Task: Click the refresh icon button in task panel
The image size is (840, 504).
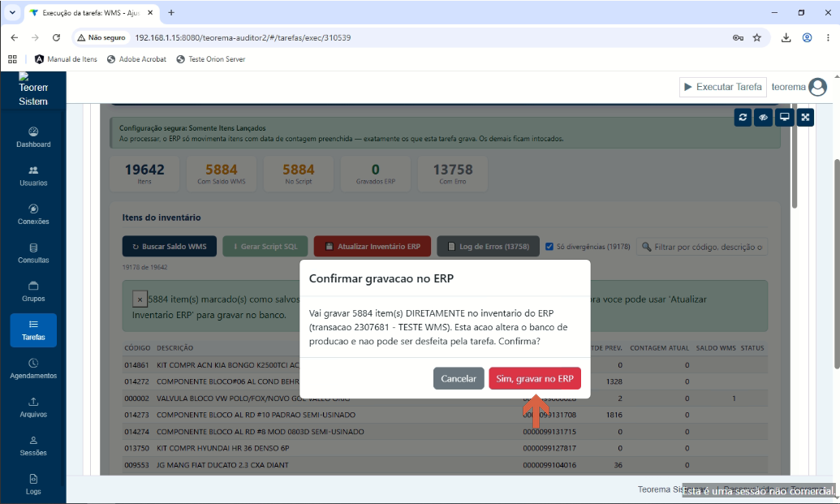Action: pos(743,117)
